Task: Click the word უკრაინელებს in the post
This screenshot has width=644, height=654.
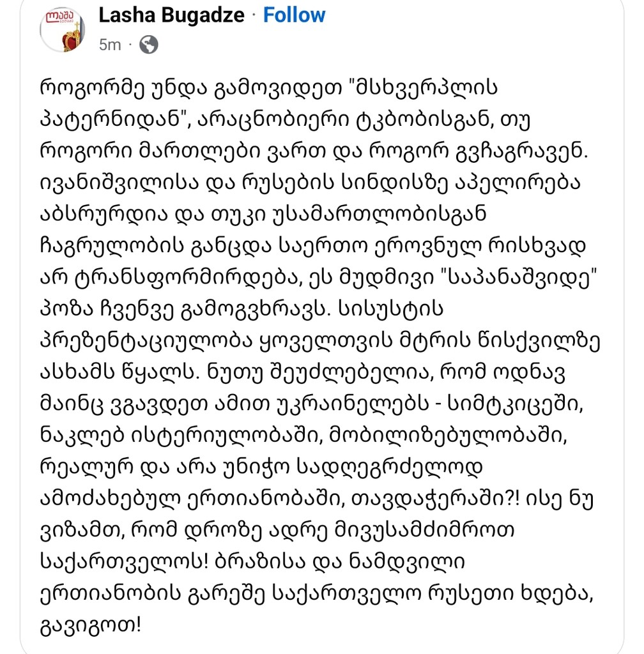Action: (x=352, y=404)
